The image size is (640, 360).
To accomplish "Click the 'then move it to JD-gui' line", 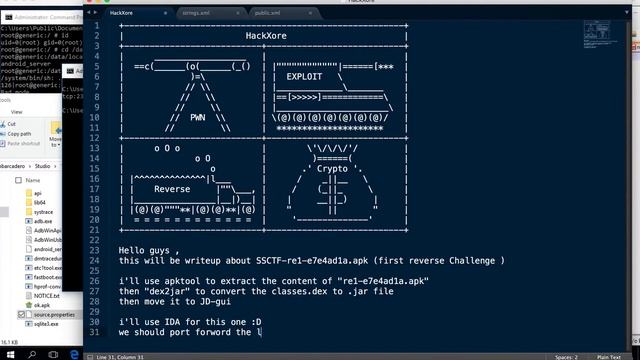I will pyautogui.click(x=175, y=302).
